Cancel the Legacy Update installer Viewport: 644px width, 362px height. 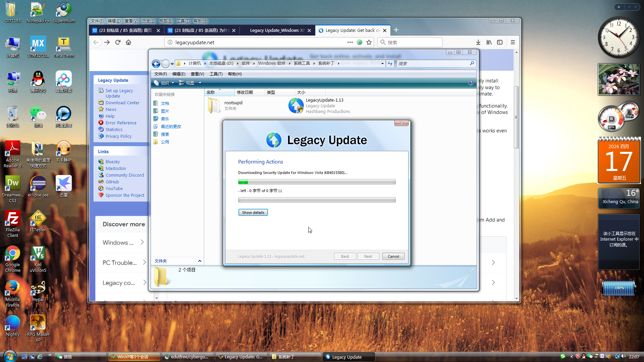tap(393, 256)
